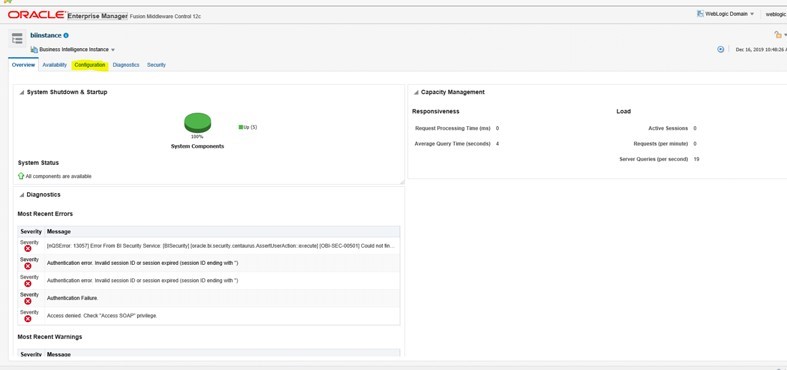Go to the Diagnostics tab
Image resolution: width=787 pixels, height=370 pixels.
click(126, 65)
